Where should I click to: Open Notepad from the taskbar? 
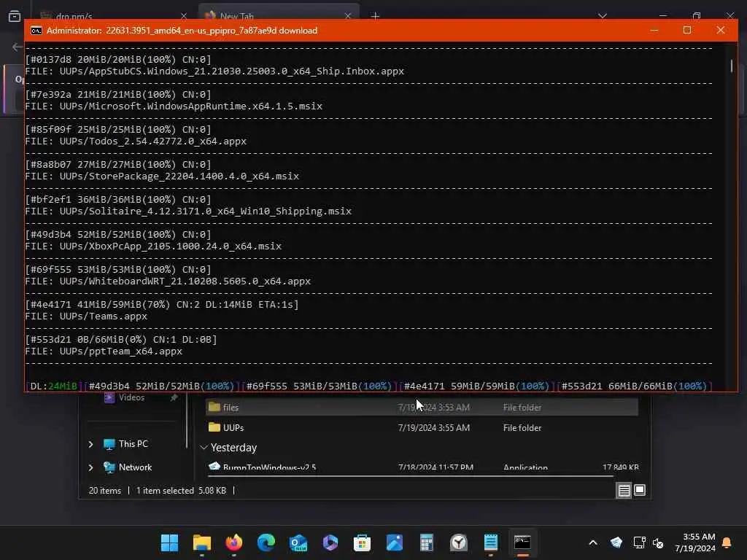tap(491, 542)
